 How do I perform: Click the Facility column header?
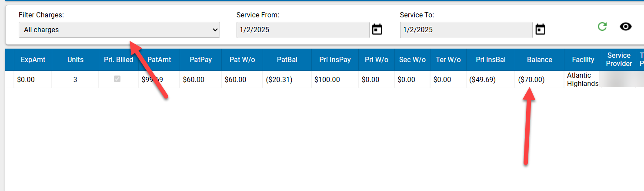point(583,60)
